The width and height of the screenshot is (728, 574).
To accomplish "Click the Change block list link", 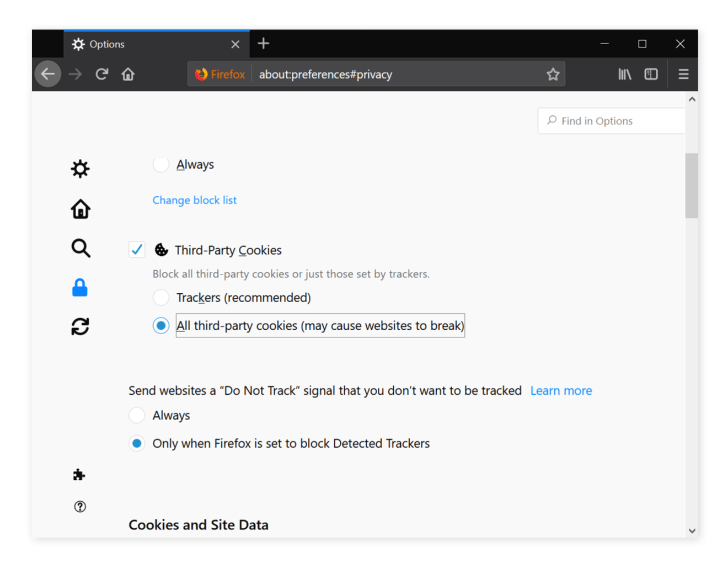I will click(194, 200).
